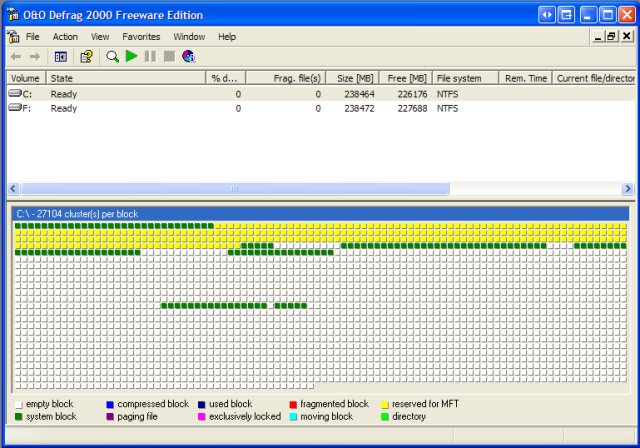Sort by the State column header
Screen dimensions: 640x448
(62, 78)
